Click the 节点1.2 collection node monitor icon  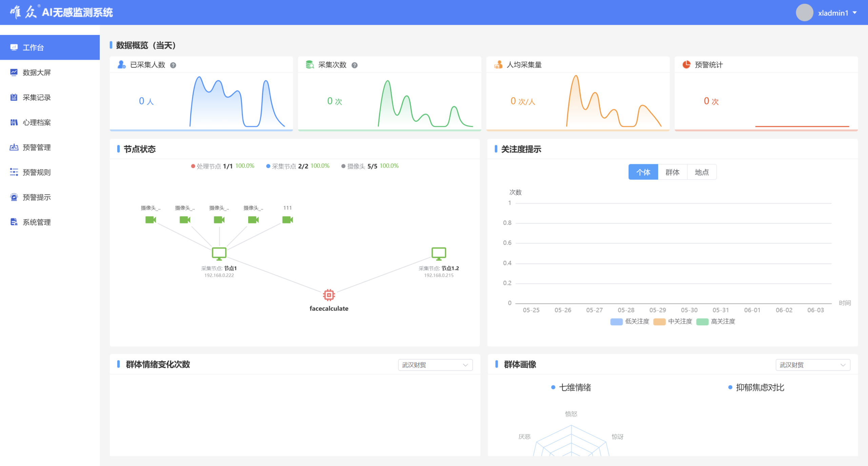[438, 254]
